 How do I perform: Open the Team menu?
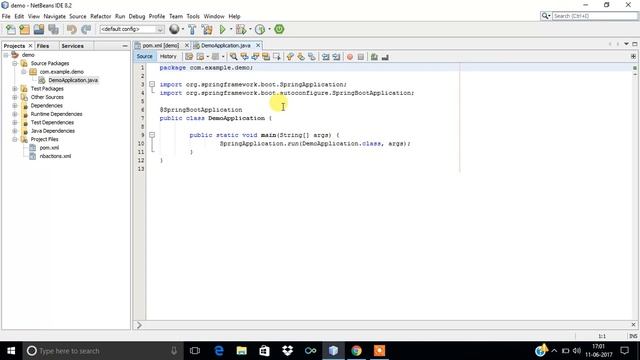coord(176,16)
